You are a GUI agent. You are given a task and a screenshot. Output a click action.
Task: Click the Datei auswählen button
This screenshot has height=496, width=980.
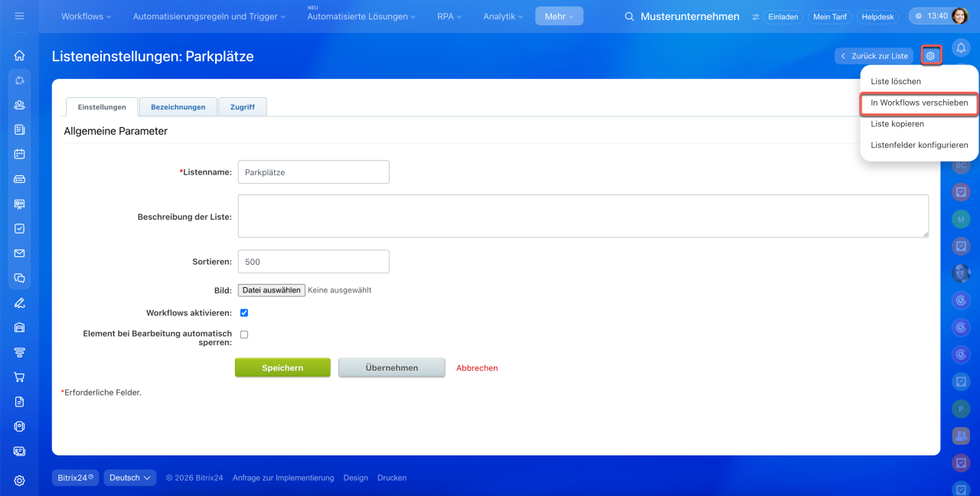point(272,291)
